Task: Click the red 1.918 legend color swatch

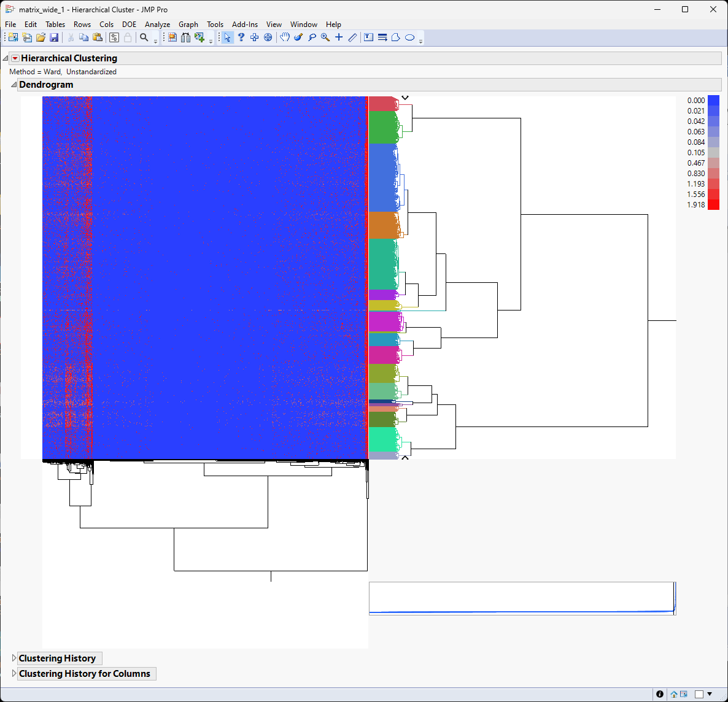Action: point(713,205)
